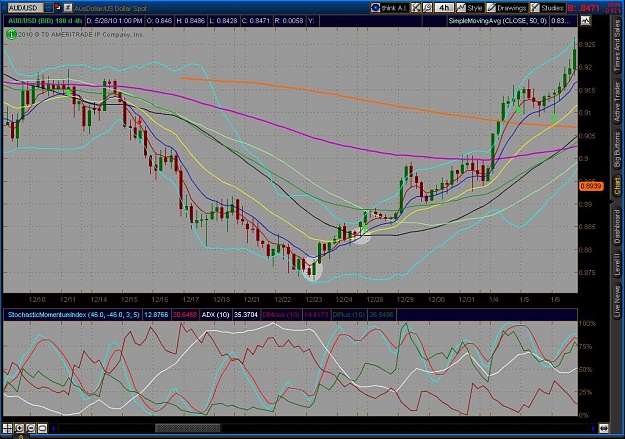Screen dimensions: 625x439
Task: Open the Studies menu
Action: 547,8
